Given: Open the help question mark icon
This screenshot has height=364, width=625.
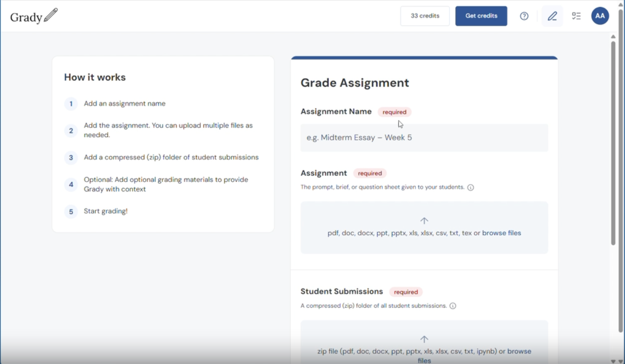Looking at the screenshot, I should [524, 16].
